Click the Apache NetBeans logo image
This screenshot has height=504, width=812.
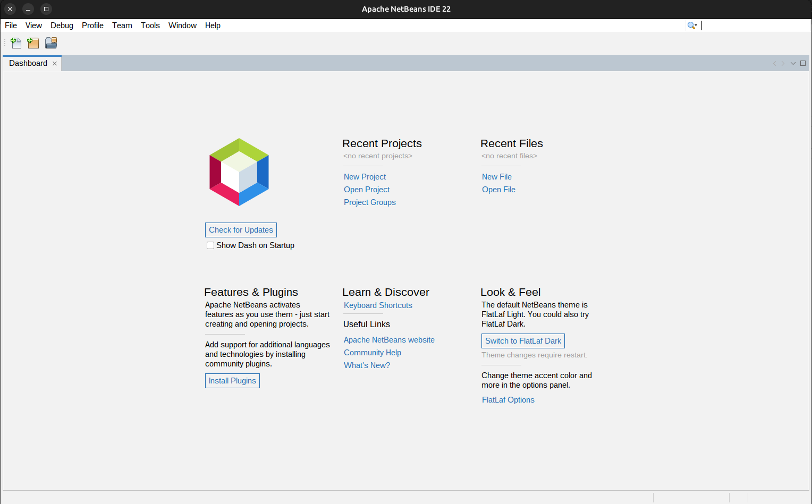pyautogui.click(x=239, y=172)
